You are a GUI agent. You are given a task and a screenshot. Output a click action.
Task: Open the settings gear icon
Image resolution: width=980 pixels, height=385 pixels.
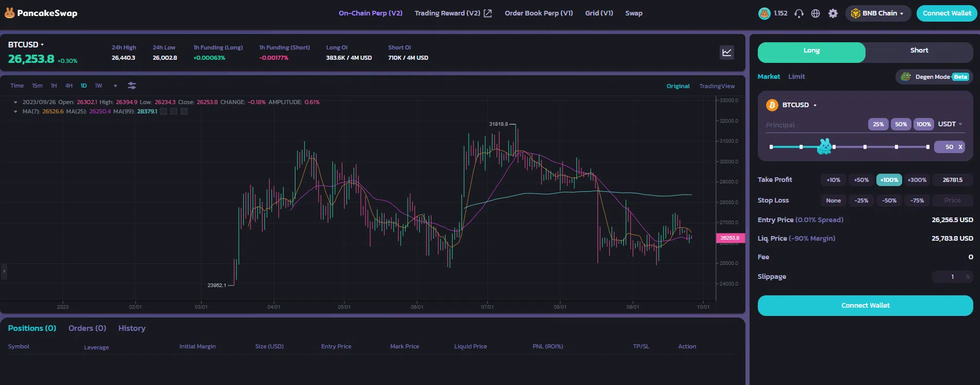click(833, 13)
